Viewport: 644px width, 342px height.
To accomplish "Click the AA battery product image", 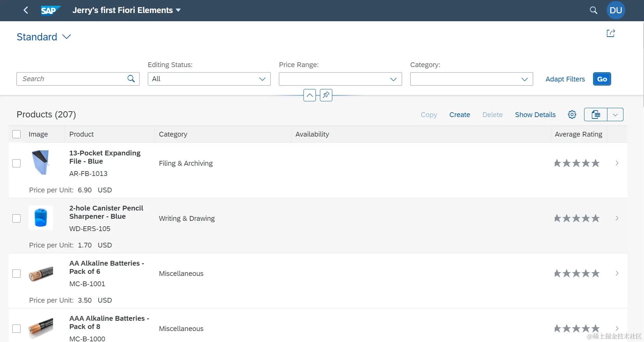I will 41,274.
